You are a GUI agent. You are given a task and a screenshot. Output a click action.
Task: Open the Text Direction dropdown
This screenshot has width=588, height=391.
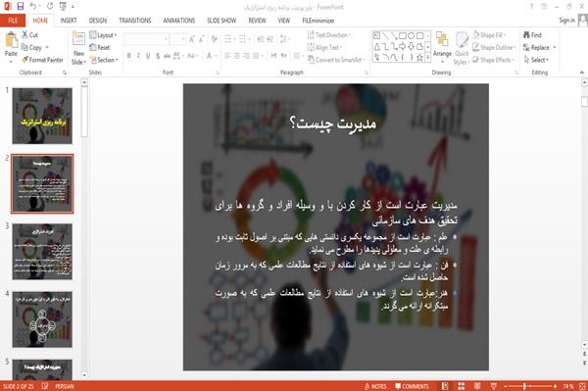point(329,35)
